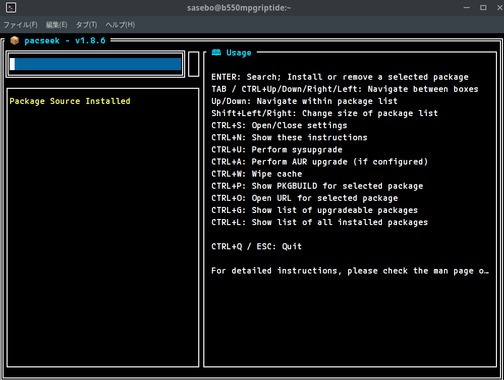Focus the blue package search field

pos(96,64)
